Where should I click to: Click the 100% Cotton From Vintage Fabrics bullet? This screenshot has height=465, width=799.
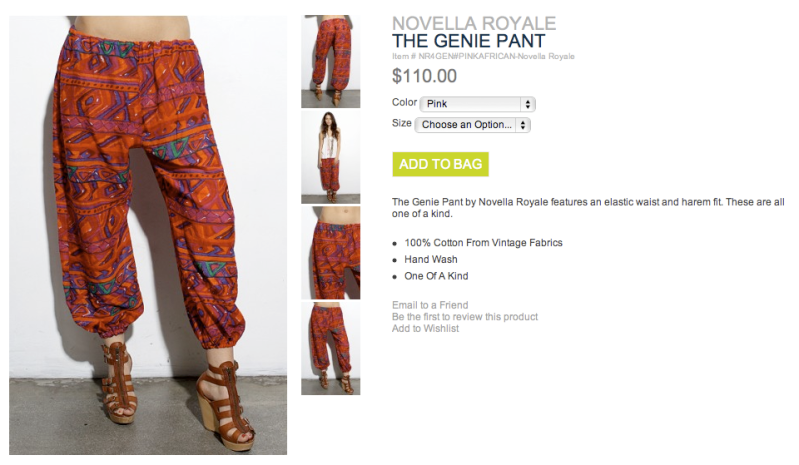[483, 243]
